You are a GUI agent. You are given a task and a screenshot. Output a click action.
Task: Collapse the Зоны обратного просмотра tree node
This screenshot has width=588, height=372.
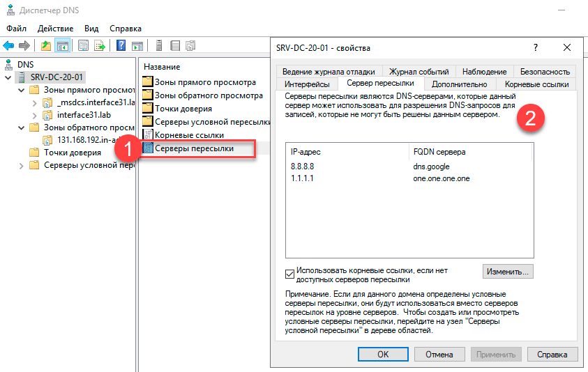pos(22,127)
